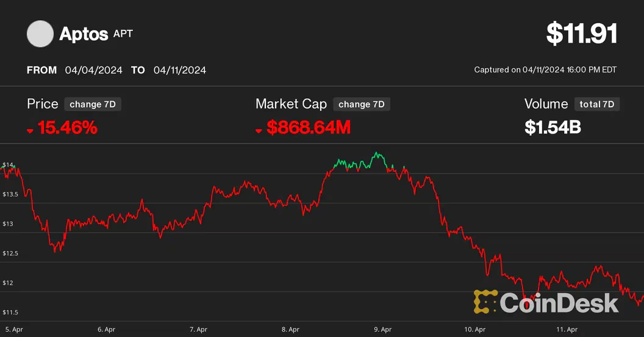Click the CoinDesk yellow bracket logo icon
The height and width of the screenshot is (337, 644).
click(485, 302)
